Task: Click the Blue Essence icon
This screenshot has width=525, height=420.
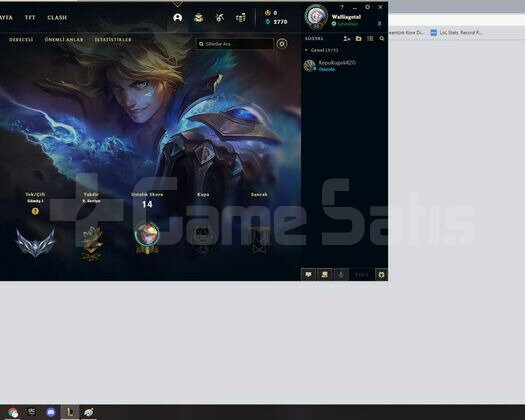Action: [268, 22]
